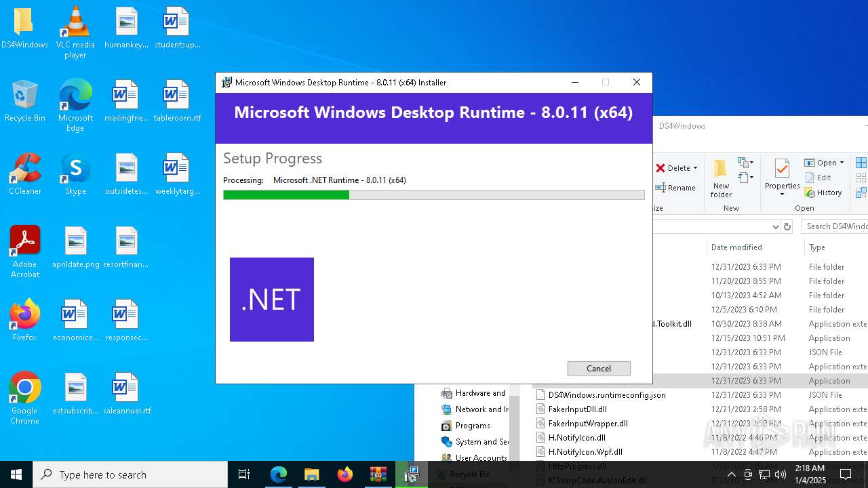Click Rename in Explorer ribbon
Viewport: 868px width, 488px height.
[x=676, y=188]
